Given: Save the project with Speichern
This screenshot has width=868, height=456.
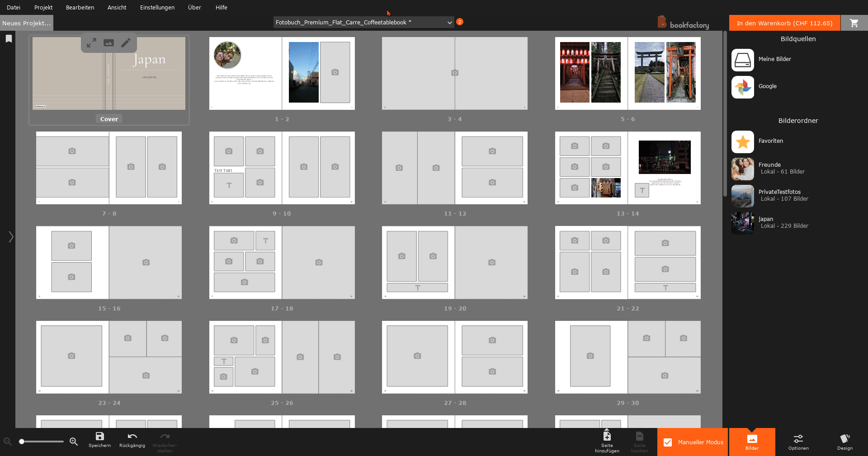Looking at the screenshot, I should (x=99, y=440).
